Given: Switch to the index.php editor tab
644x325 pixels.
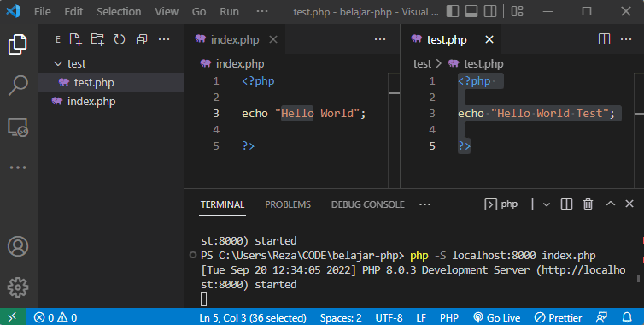Looking at the screenshot, I should pyautogui.click(x=235, y=39).
